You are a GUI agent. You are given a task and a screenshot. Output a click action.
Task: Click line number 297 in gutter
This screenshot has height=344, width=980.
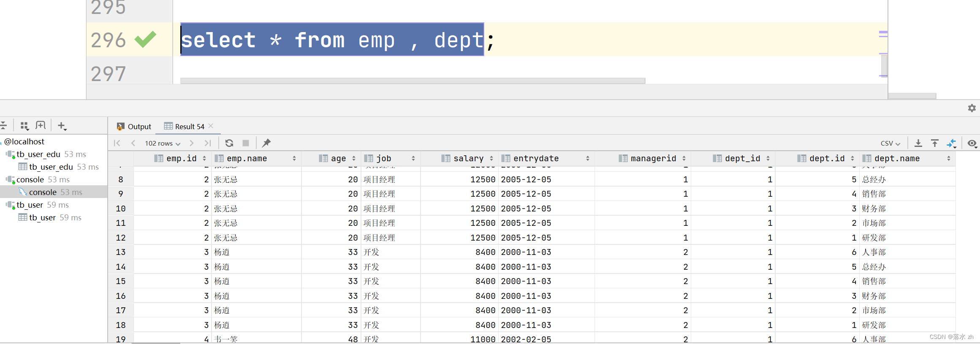(109, 73)
